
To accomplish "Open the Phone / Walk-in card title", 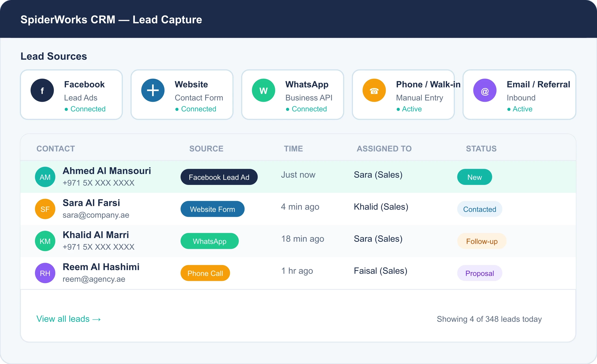I will click(x=428, y=84).
